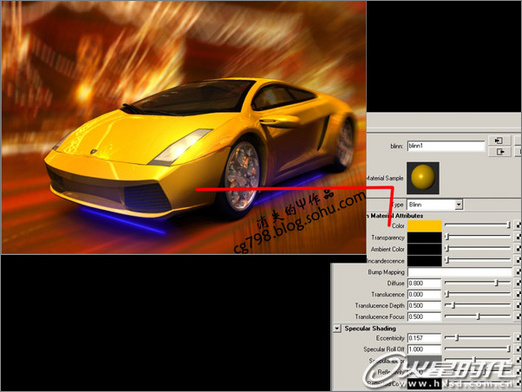Click the Bump Mapping text field

460,272
